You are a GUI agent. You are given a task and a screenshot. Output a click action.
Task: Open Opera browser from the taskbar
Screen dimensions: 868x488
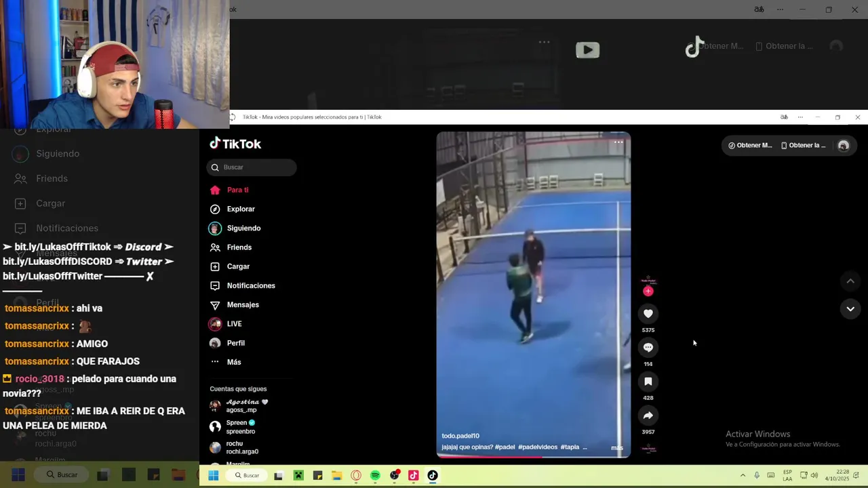point(356,476)
